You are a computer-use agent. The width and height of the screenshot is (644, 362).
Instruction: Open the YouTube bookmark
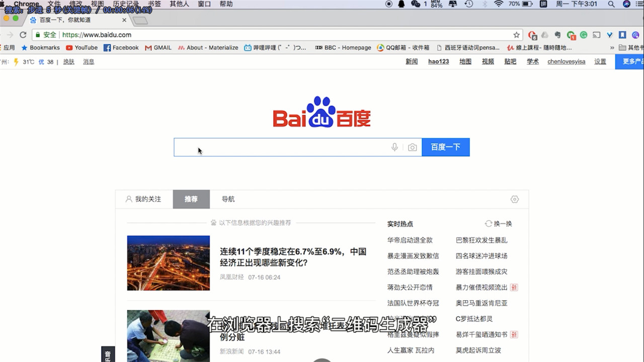82,48
